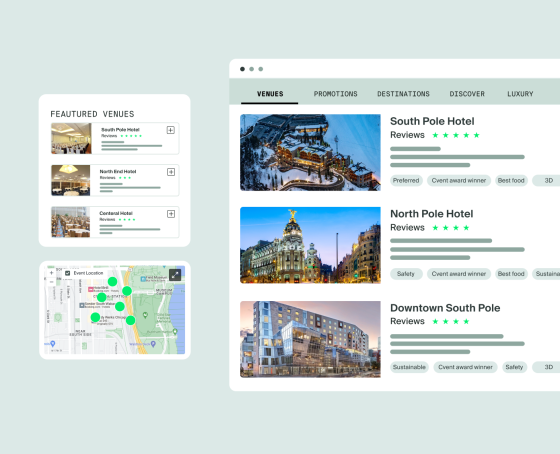The image size is (560, 454).
Task: Click the South Pole Hotel star rating in listing
Action: pyautogui.click(x=456, y=135)
